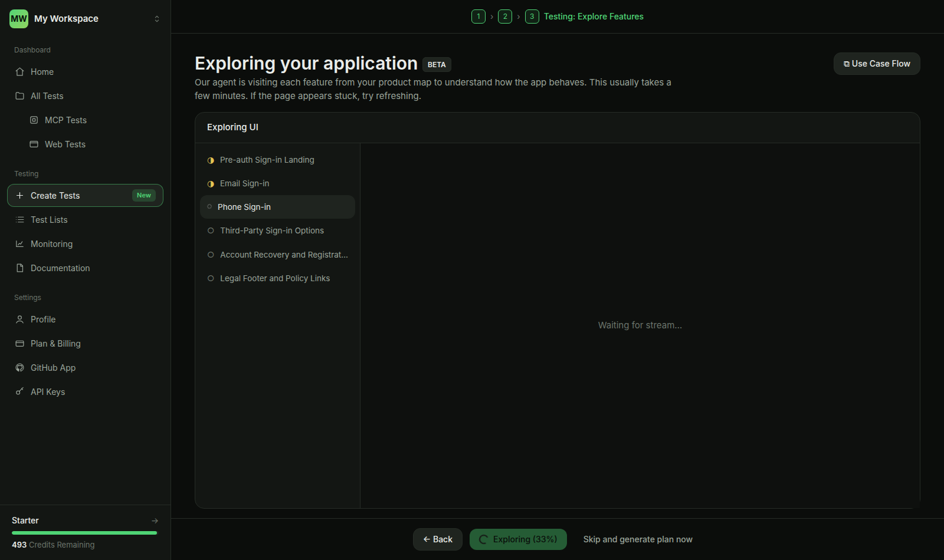The image size is (944, 560).
Task: Select Third-Party Sign-in Options feature
Action: click(277, 231)
